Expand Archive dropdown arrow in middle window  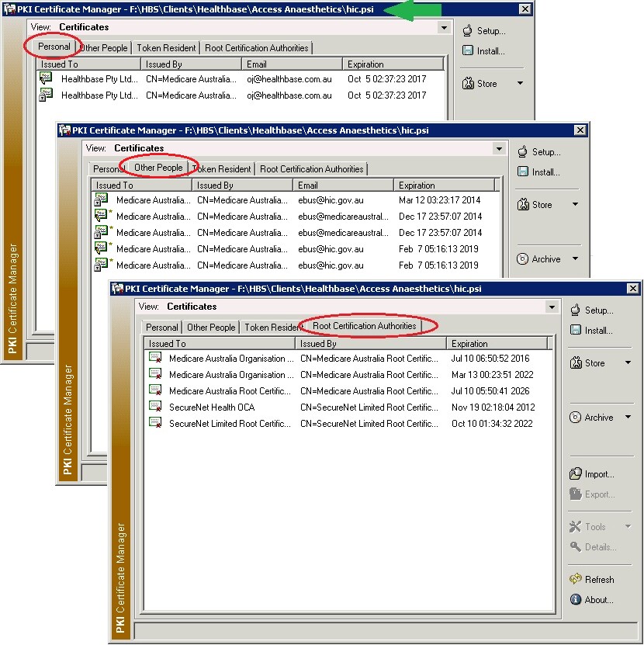pos(575,258)
